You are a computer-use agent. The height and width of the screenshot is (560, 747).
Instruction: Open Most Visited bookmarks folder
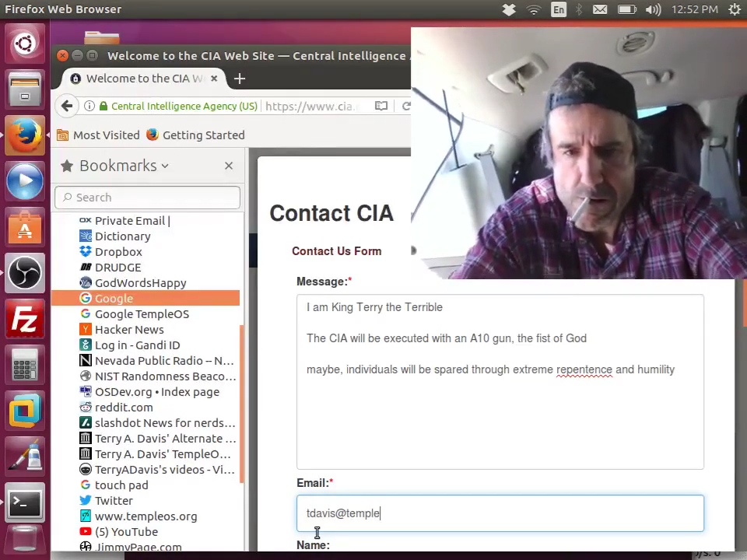99,135
